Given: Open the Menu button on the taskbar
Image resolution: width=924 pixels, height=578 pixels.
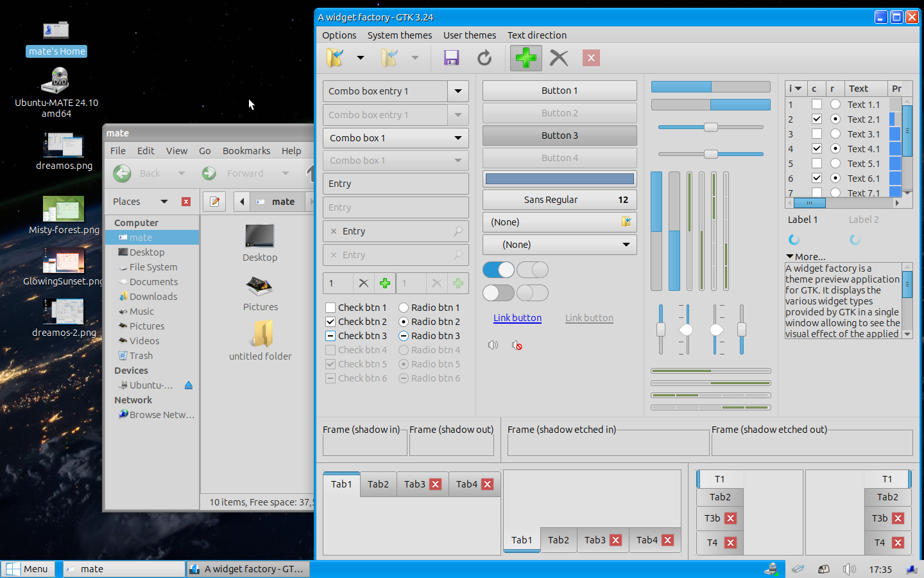Looking at the screenshot, I should coord(28,569).
